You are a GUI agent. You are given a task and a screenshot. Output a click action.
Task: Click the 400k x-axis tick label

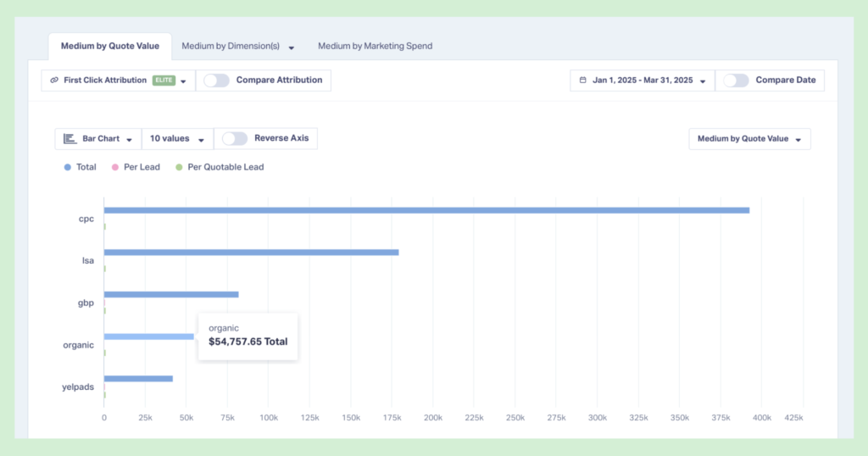[x=762, y=418]
